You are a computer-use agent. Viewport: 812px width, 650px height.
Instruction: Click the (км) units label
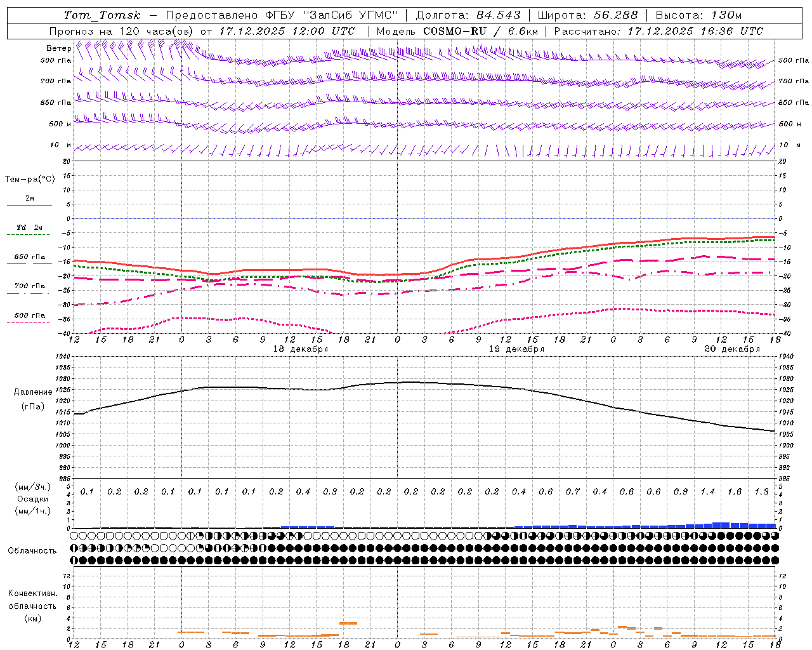[x=33, y=618]
